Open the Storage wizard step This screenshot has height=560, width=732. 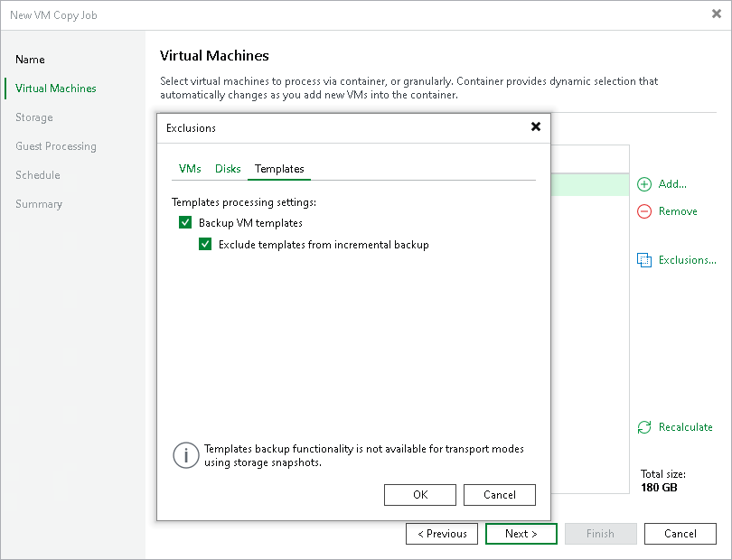click(34, 117)
